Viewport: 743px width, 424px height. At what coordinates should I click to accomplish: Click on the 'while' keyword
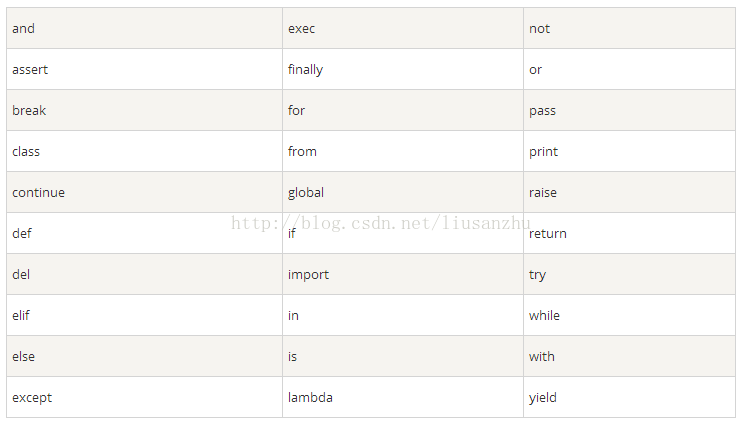tap(544, 316)
